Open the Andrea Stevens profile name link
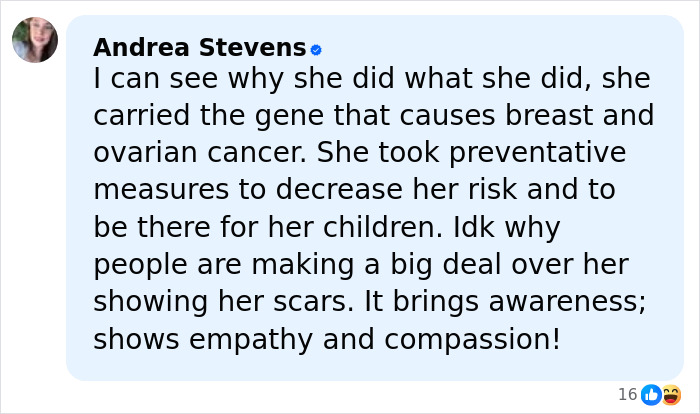700x414 pixels. (199, 47)
